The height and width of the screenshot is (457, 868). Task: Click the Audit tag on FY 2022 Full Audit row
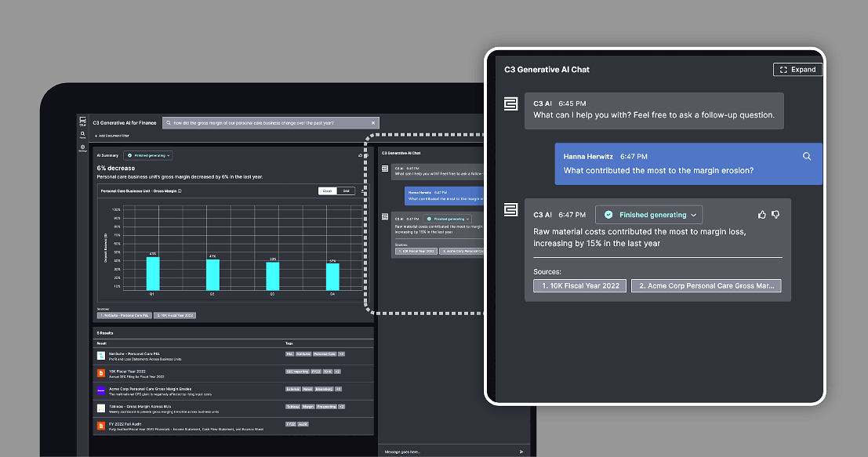[x=303, y=424]
